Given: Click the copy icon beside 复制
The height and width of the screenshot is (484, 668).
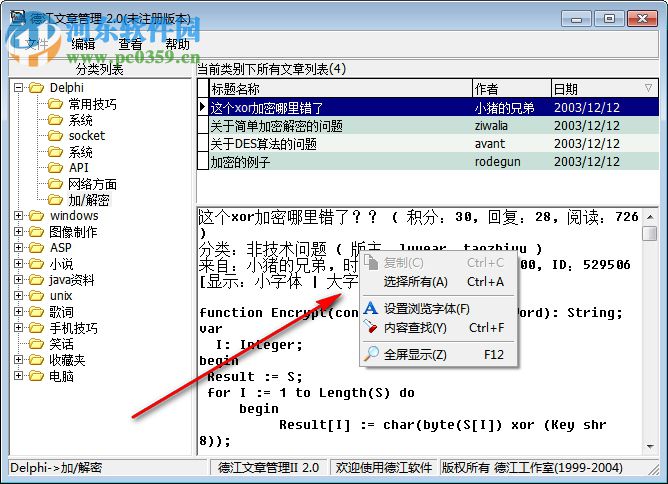Looking at the screenshot, I should coord(371,262).
